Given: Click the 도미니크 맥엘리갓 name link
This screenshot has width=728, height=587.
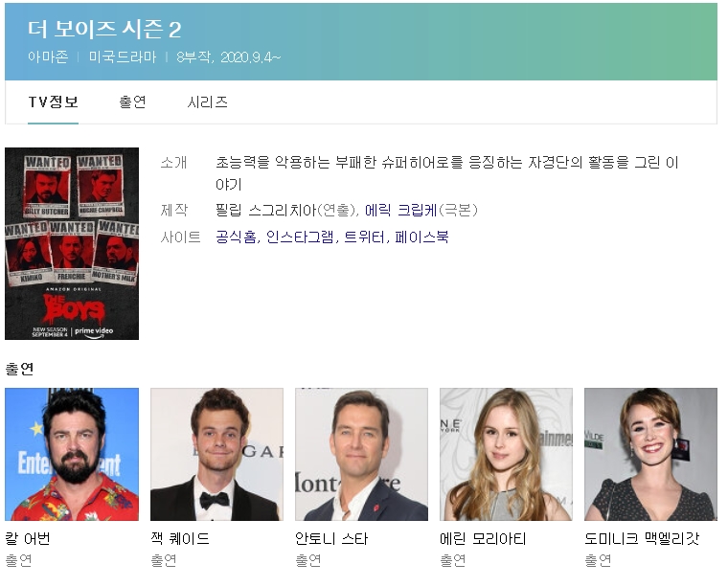Looking at the screenshot, I should tap(642, 539).
